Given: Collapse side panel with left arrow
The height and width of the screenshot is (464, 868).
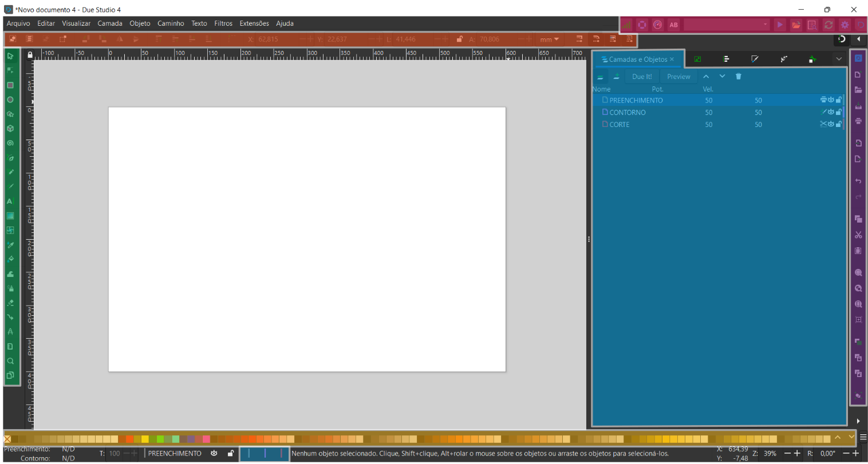Looking at the screenshot, I should pos(859,39).
